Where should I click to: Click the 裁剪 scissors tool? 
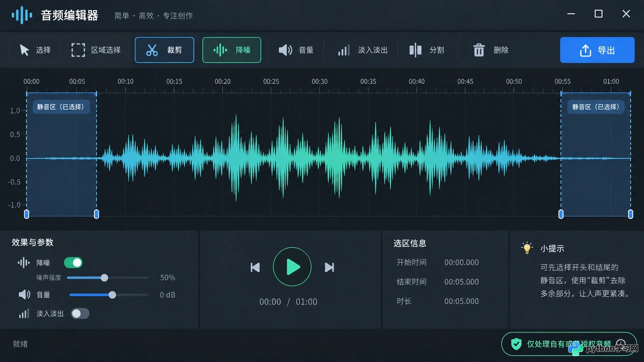[165, 50]
